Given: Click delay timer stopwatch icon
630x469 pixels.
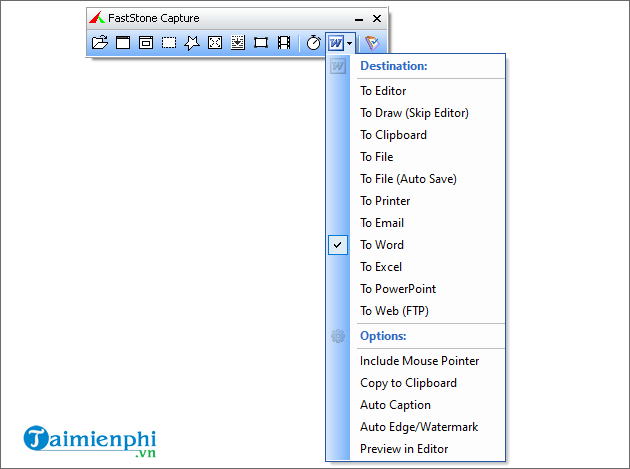Looking at the screenshot, I should [313, 42].
